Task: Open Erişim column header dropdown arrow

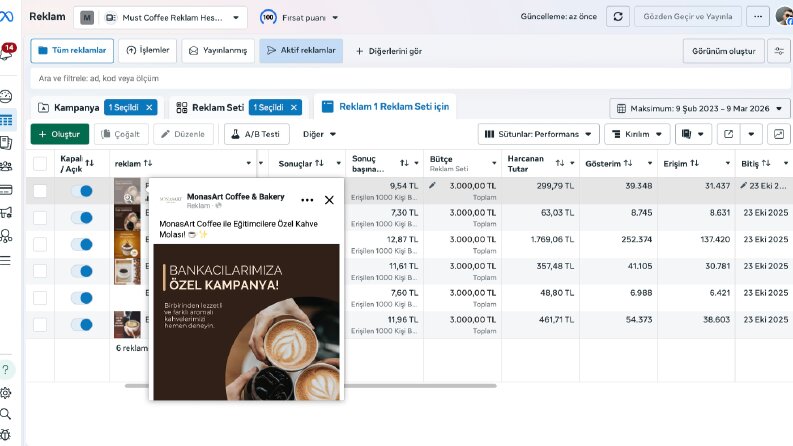Action: pyautogui.click(x=728, y=163)
